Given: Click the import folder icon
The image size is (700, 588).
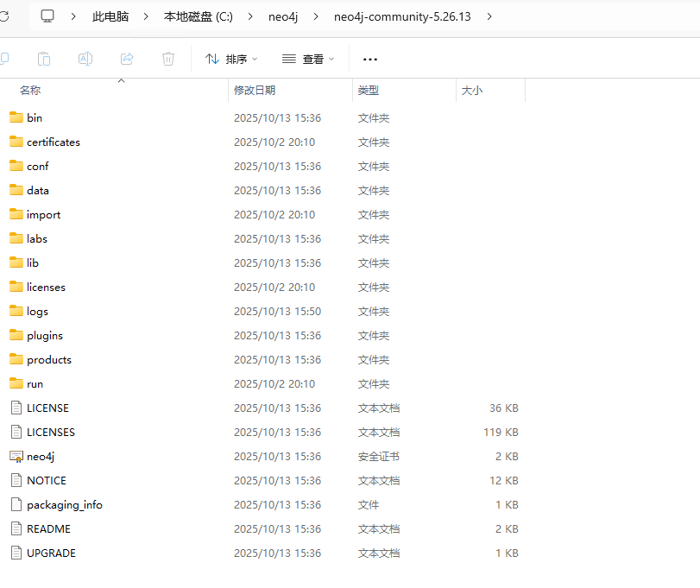Looking at the screenshot, I should click(x=16, y=214).
